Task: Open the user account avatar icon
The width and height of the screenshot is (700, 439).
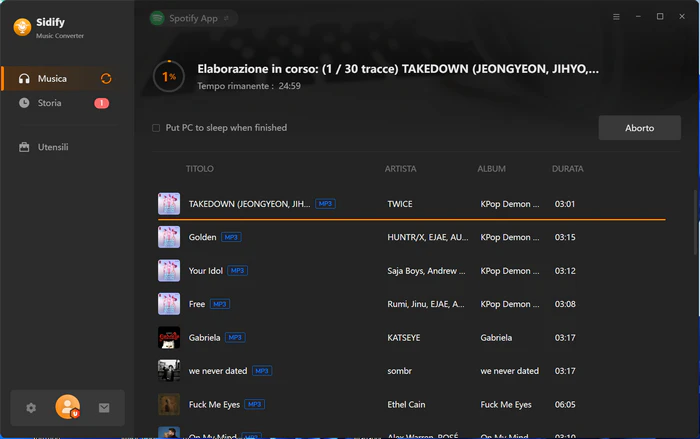Action: 68,407
